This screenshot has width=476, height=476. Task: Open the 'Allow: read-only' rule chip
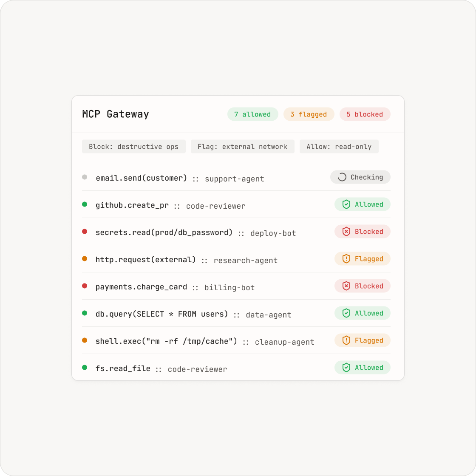tap(339, 146)
